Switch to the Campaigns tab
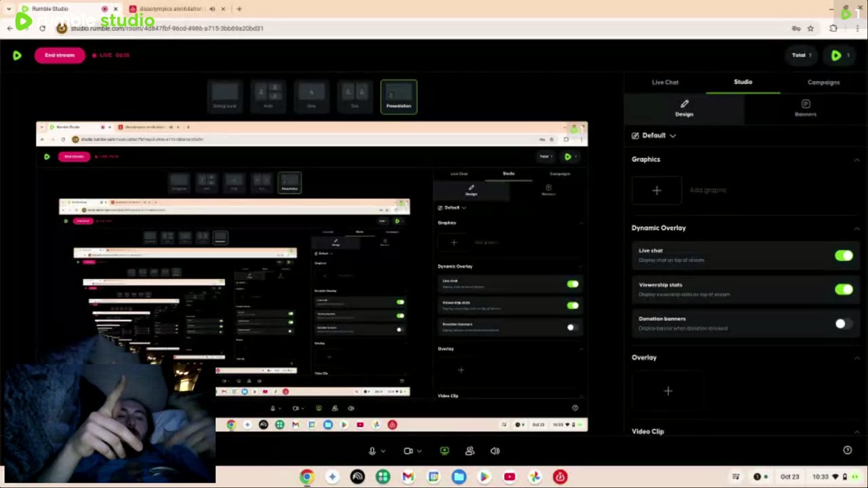 (x=823, y=82)
